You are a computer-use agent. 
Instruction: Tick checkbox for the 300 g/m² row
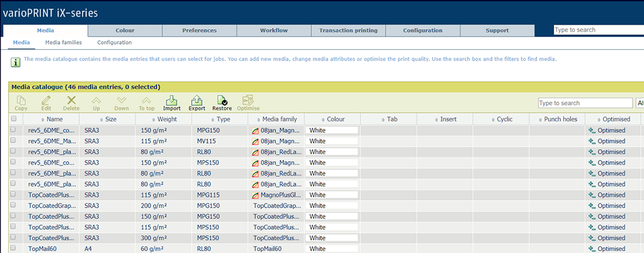[13, 237]
